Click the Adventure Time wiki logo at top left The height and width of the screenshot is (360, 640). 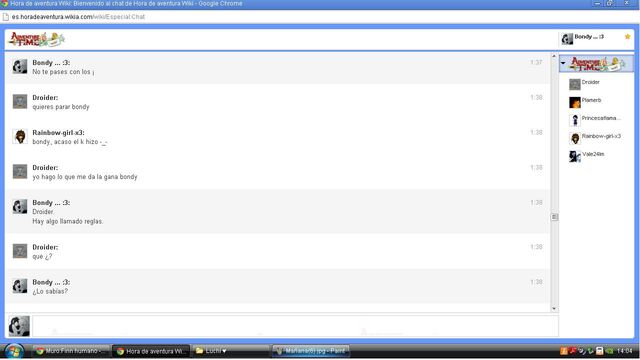(x=37, y=40)
